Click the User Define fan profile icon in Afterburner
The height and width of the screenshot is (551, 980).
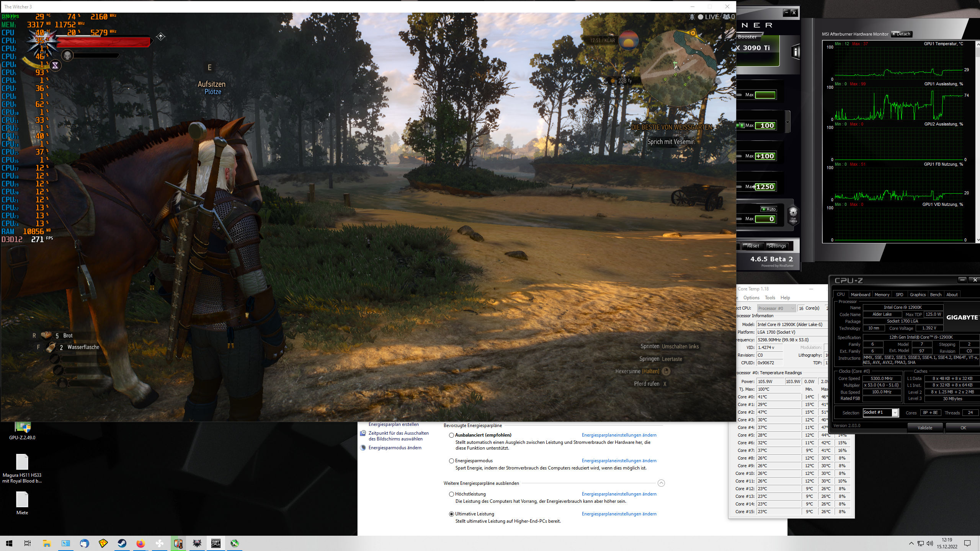point(793,215)
